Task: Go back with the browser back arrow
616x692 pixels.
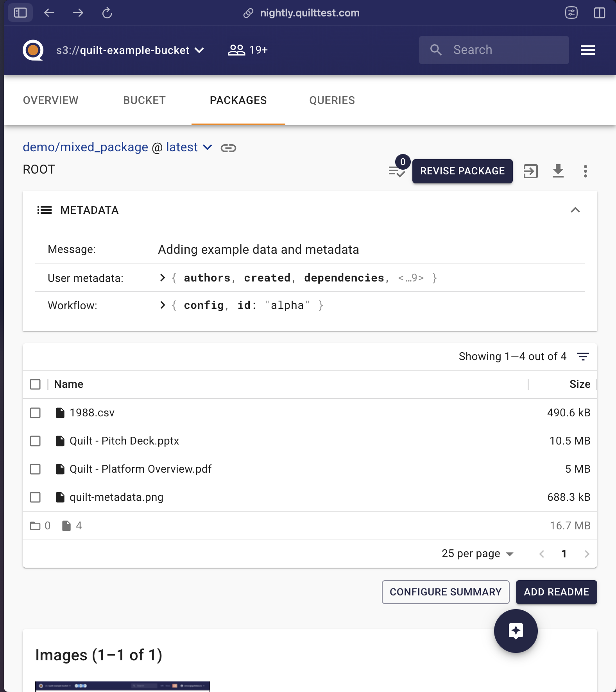Action: pos(49,13)
